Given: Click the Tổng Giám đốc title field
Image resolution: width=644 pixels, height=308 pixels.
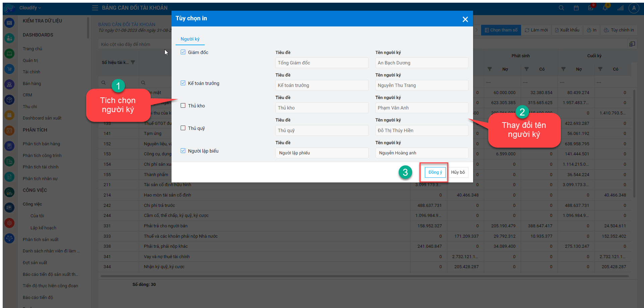Looking at the screenshot, I should tap(322, 63).
